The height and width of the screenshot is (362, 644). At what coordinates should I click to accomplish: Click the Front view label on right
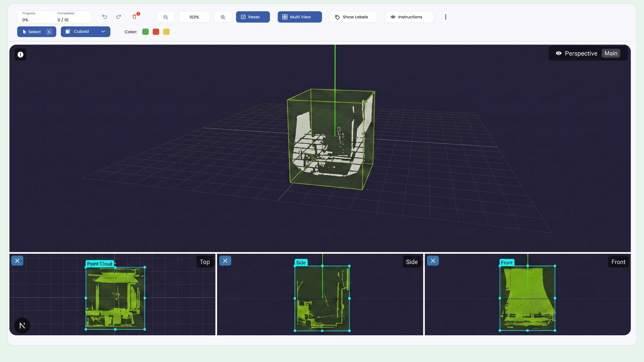click(618, 262)
